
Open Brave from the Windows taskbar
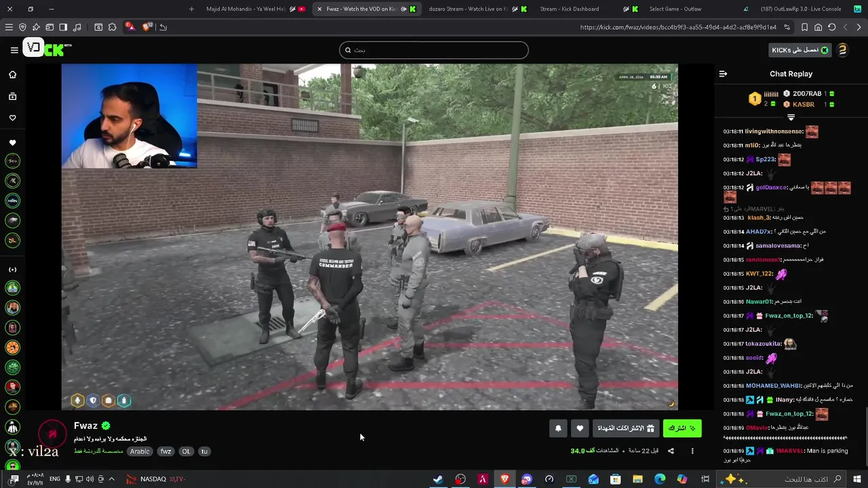[x=505, y=479]
